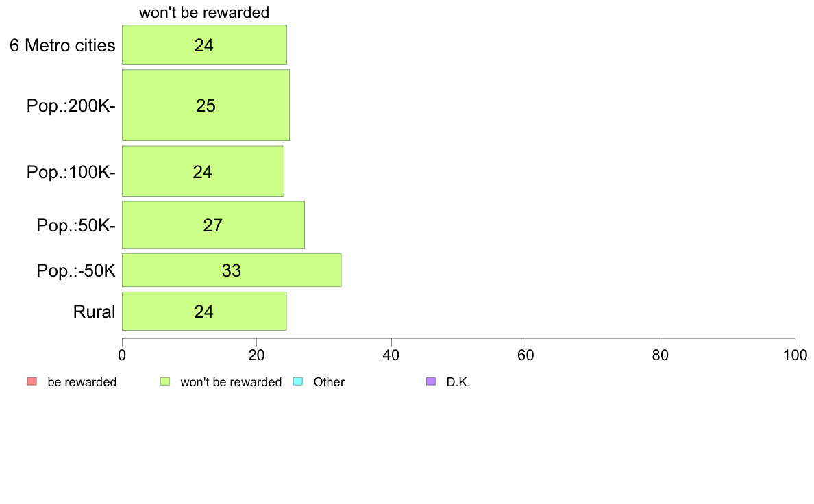
Task: Click the Other legend text
Action: [x=329, y=382]
